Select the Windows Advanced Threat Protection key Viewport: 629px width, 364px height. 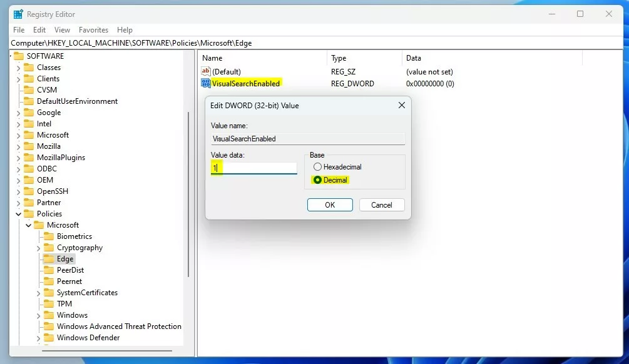pyautogui.click(x=119, y=326)
